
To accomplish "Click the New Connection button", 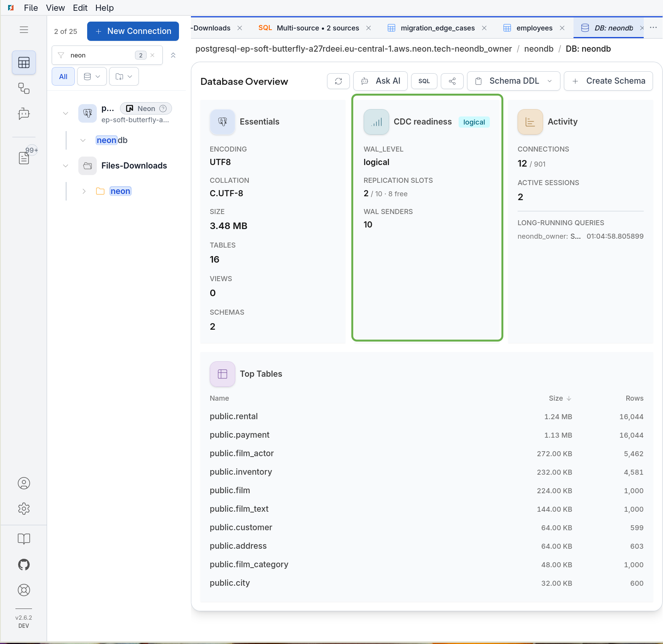I will click(133, 31).
